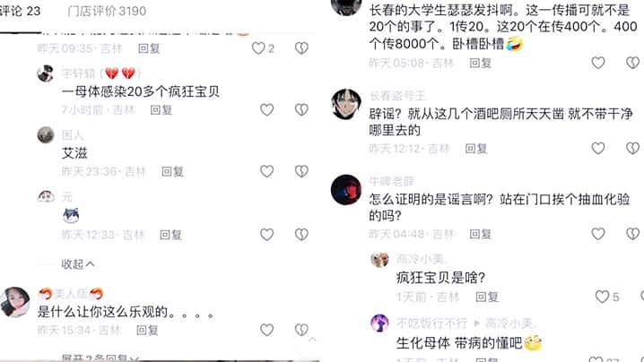This screenshot has height=362, width=644.
Task: Reply to the '艾滋' comment
Action: pos(172,171)
